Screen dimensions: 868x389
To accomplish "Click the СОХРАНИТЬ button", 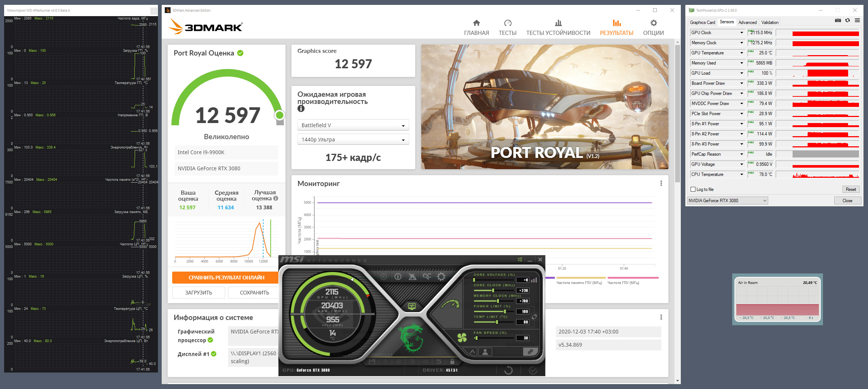I will click(254, 293).
